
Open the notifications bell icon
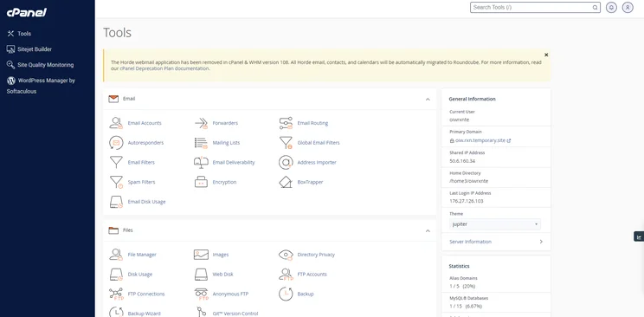(611, 8)
